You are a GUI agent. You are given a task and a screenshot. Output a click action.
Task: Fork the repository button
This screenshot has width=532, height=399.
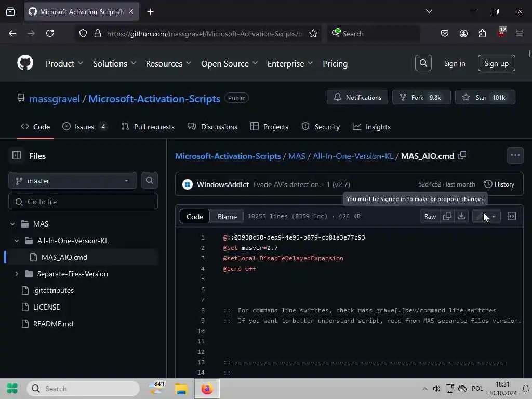421,97
